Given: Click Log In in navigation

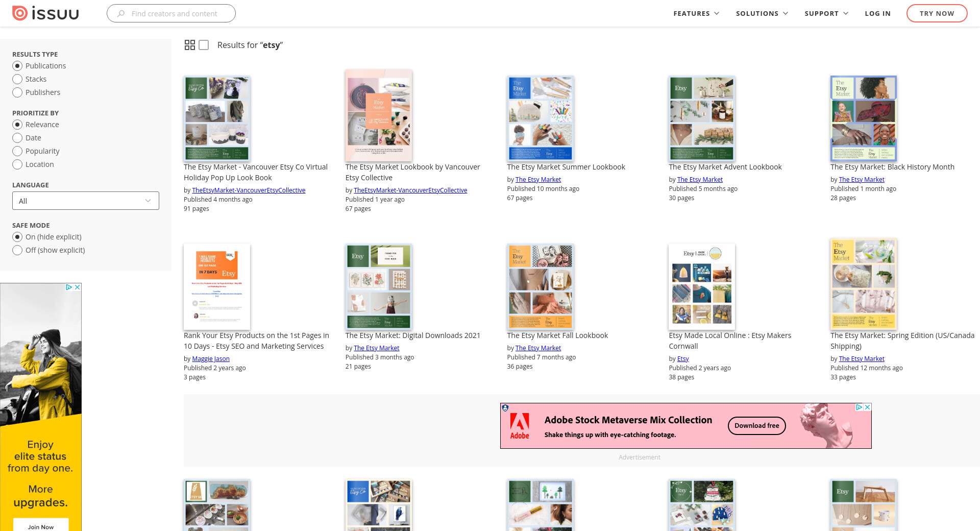Looking at the screenshot, I should pyautogui.click(x=877, y=13).
